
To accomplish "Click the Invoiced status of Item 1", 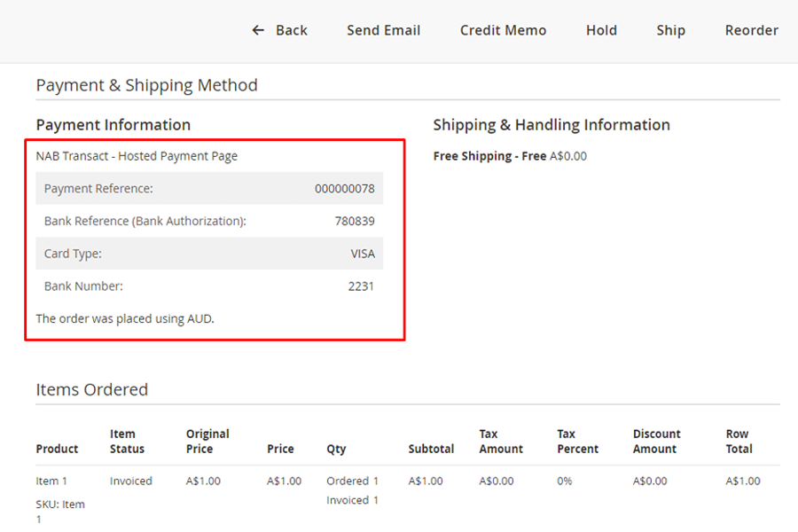I will tap(130, 481).
